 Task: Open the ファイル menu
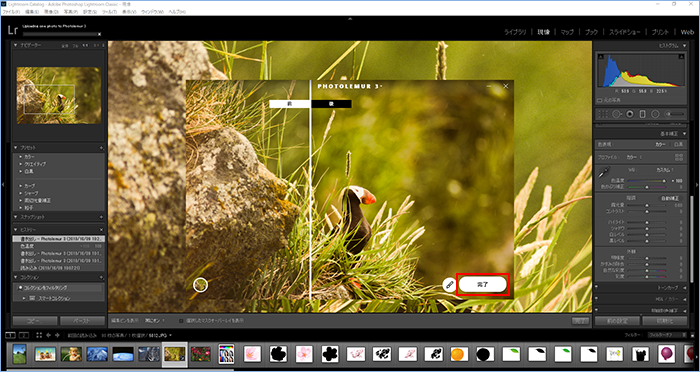click(10, 12)
